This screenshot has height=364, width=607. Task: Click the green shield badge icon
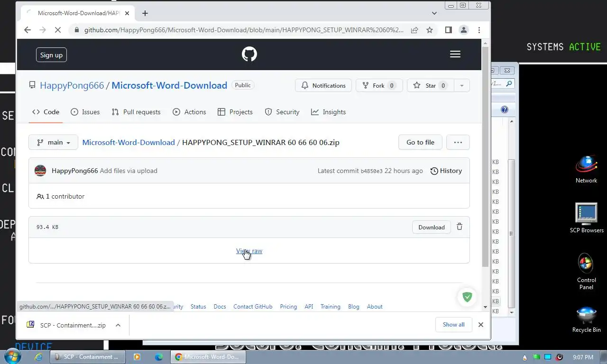(467, 297)
